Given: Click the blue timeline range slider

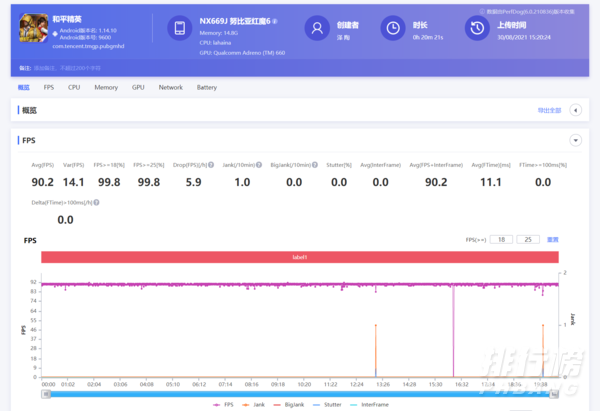Looking at the screenshot, I should click(x=300, y=392).
